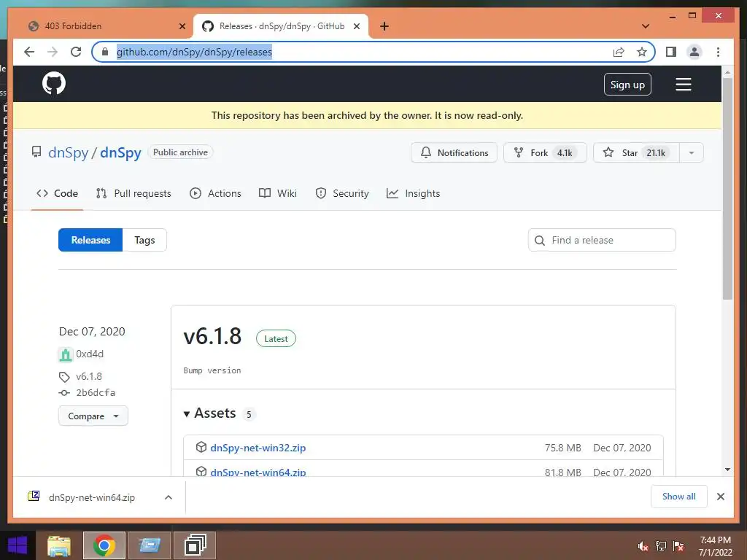The image size is (747, 560).
Task: Star the dnSpy repository
Action: 636,153
